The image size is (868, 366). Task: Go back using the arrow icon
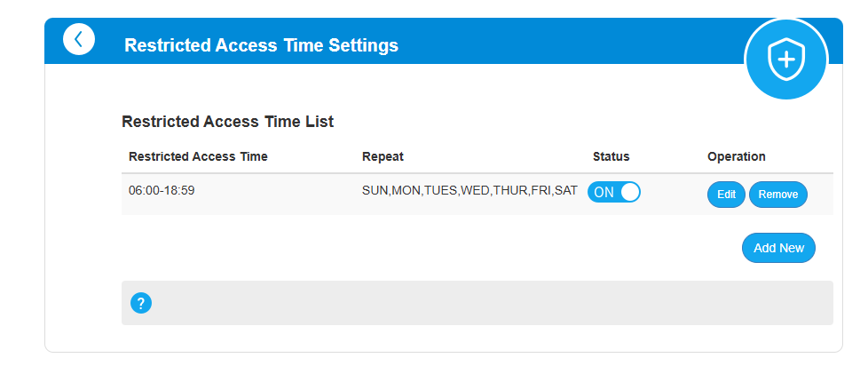click(x=79, y=39)
